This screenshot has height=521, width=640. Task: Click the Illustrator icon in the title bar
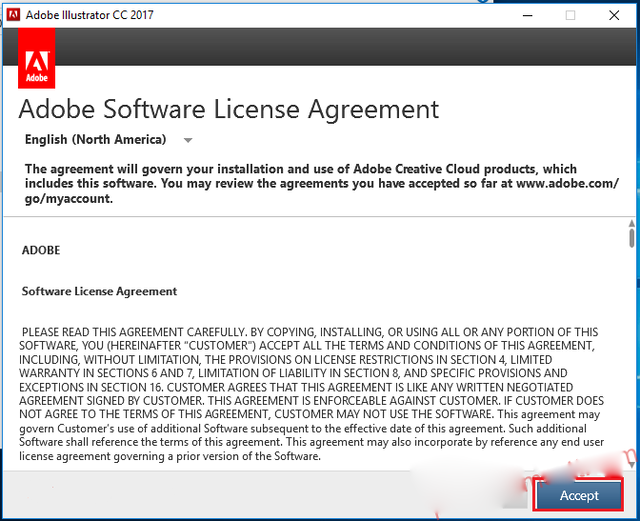13,15
